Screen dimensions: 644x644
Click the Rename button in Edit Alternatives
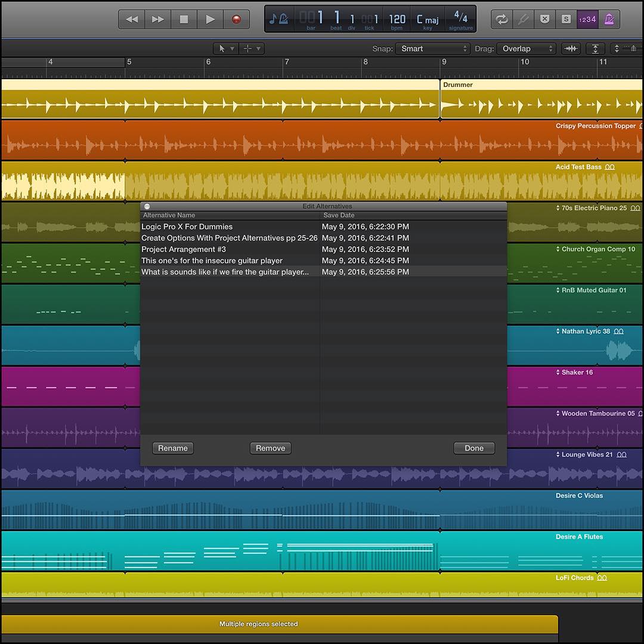tap(172, 448)
